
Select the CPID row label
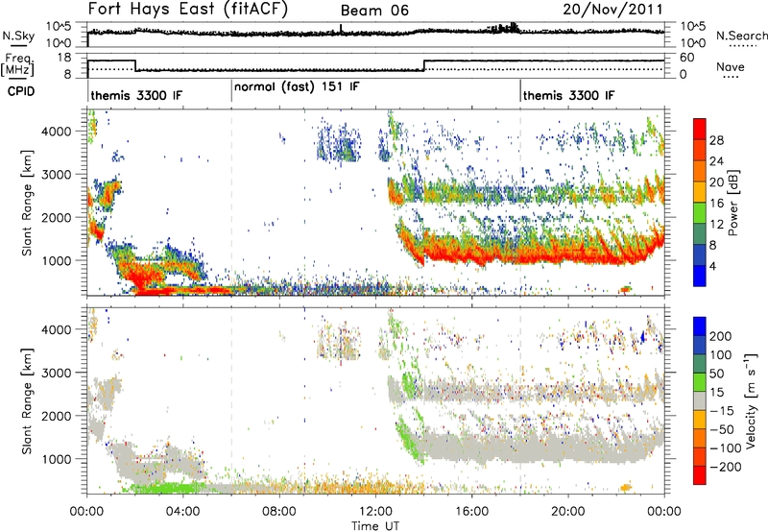21,91
